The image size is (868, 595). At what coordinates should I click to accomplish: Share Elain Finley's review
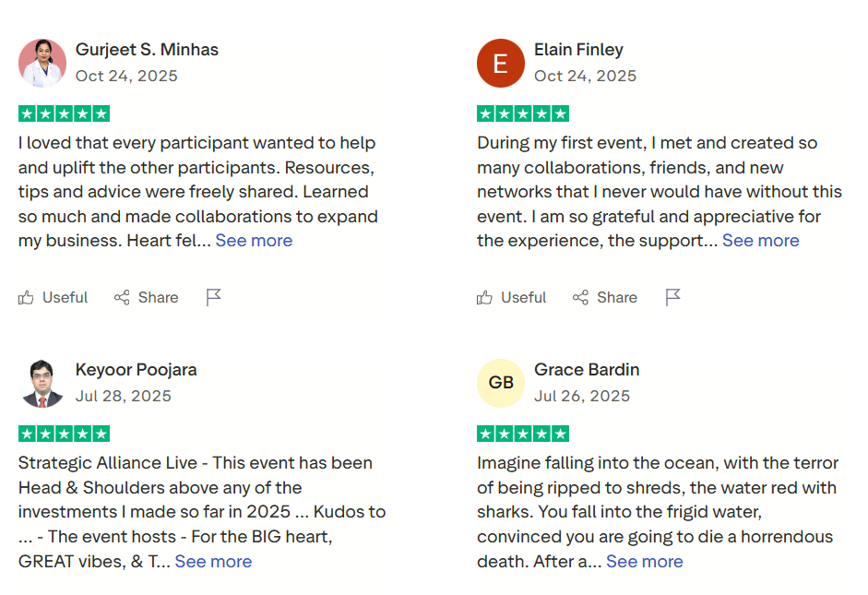[605, 298]
